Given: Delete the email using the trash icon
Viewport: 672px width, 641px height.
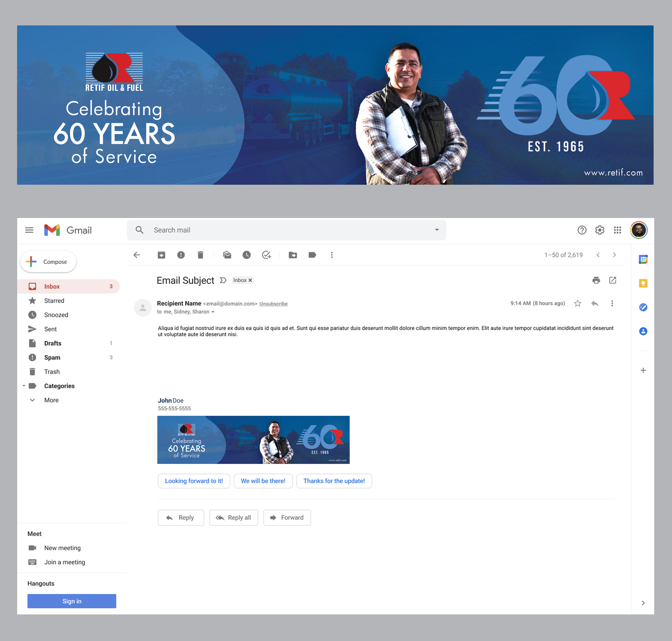Looking at the screenshot, I should point(200,255).
